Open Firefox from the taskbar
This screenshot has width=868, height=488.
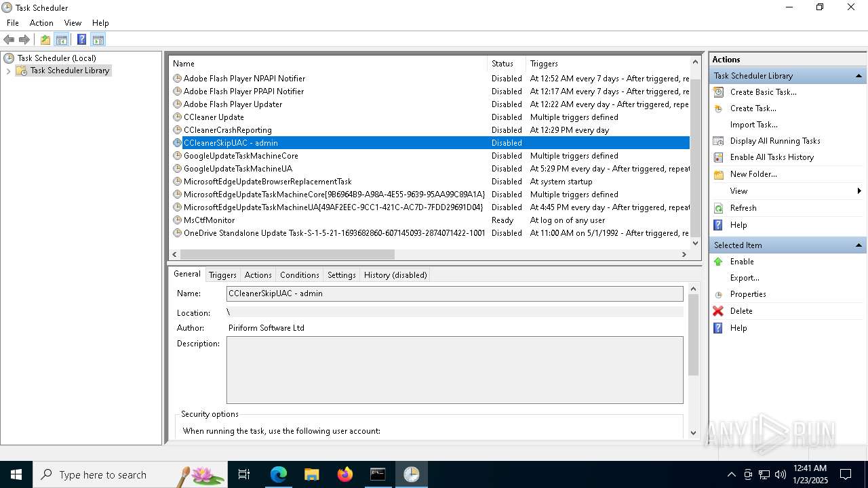click(x=345, y=474)
